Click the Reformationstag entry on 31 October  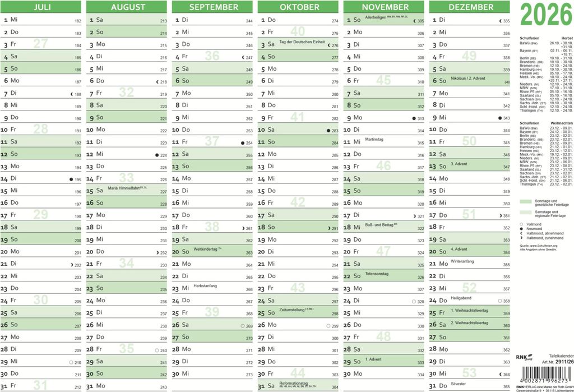[x=294, y=383]
